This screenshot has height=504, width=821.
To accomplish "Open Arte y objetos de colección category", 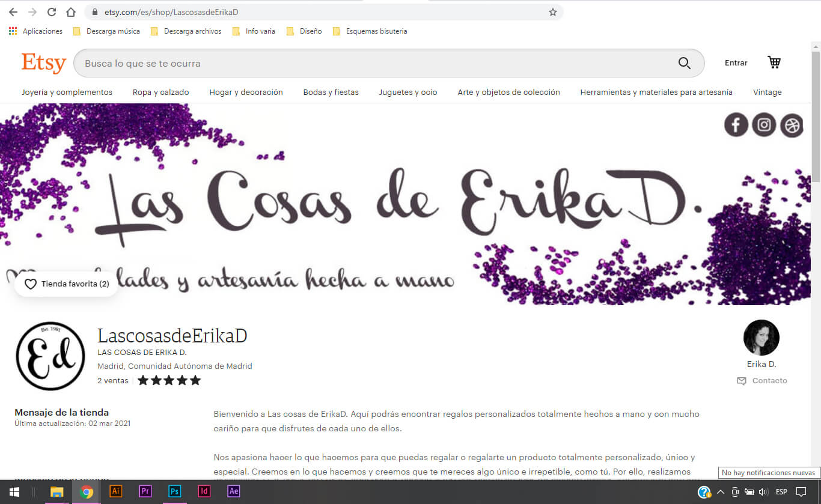I will click(509, 92).
